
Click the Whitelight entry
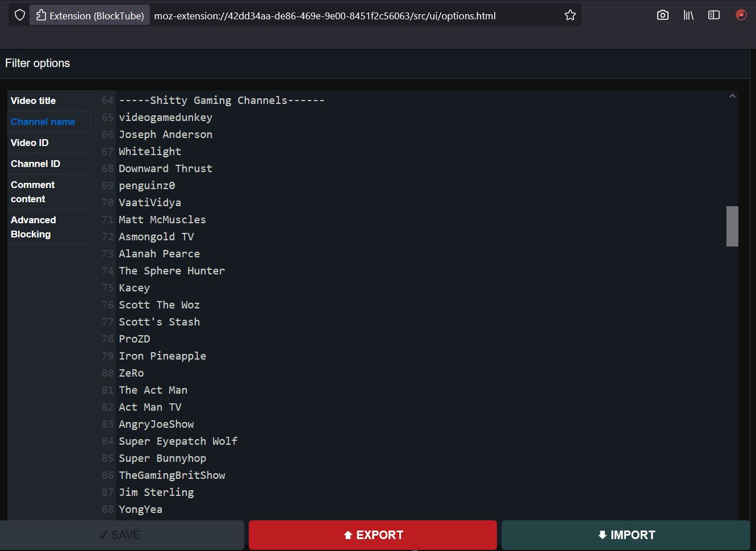(150, 152)
